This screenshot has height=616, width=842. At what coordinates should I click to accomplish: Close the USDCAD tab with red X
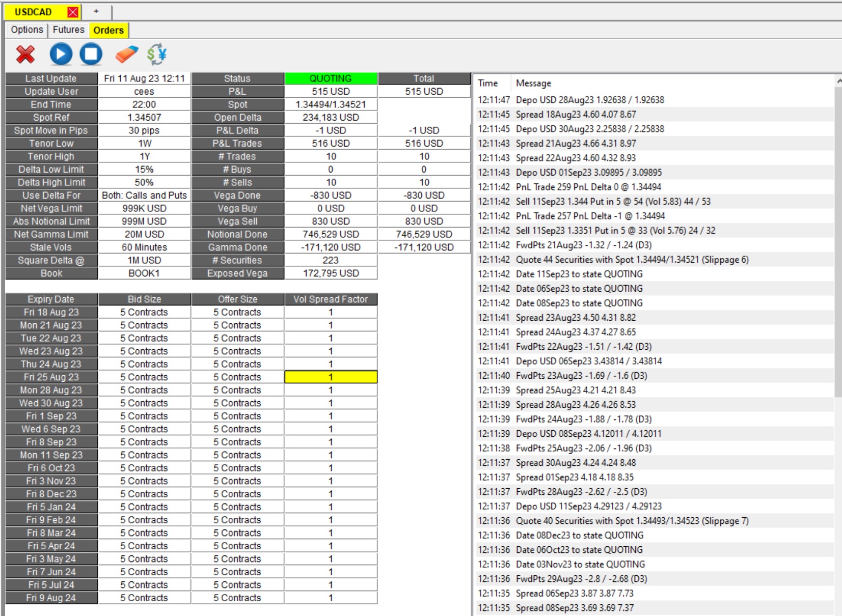[73, 12]
